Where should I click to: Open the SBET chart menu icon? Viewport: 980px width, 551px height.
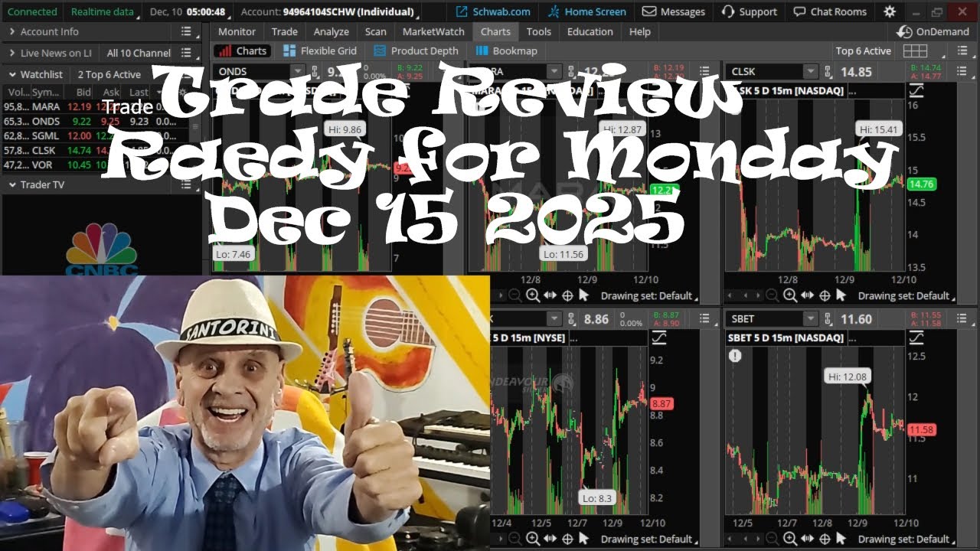(x=963, y=318)
